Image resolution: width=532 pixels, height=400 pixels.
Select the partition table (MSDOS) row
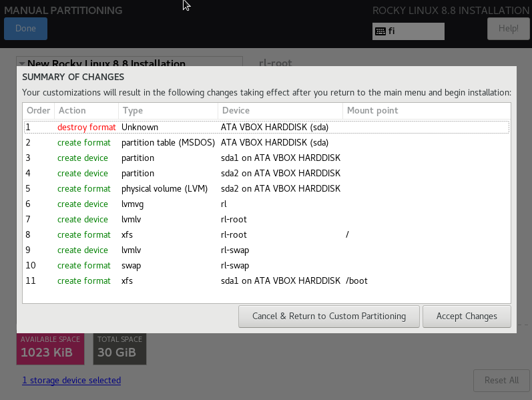pos(266,142)
